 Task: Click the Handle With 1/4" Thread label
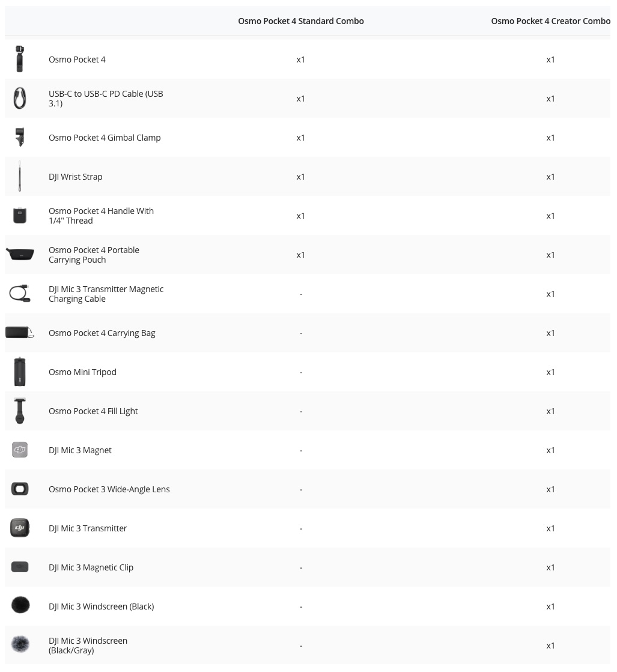click(x=101, y=216)
